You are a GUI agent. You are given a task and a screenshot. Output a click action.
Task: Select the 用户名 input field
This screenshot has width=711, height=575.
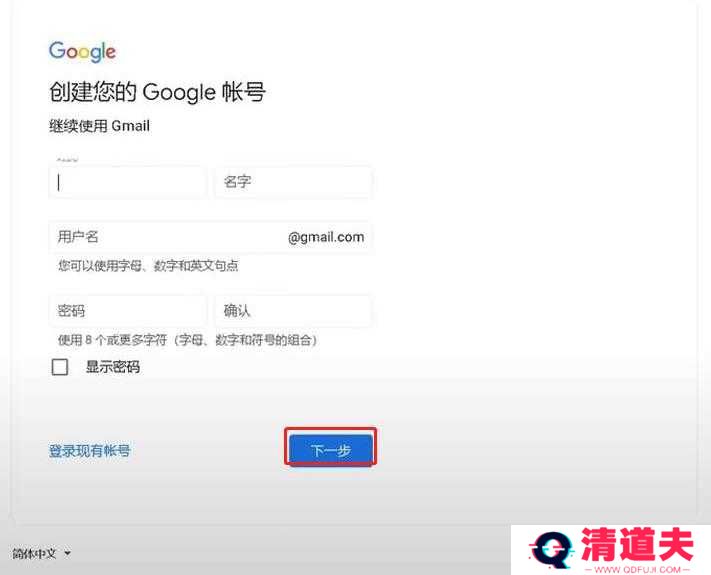coord(210,237)
